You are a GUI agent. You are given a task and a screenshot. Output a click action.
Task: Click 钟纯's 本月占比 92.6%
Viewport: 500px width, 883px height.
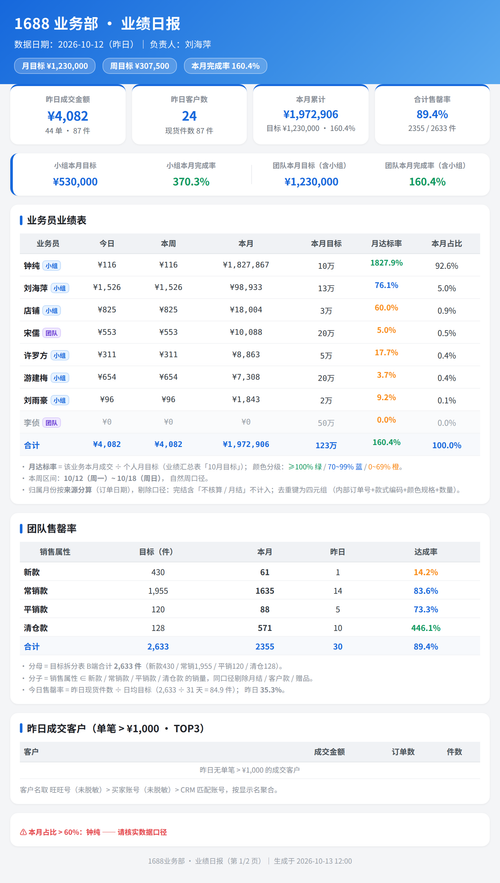click(447, 266)
